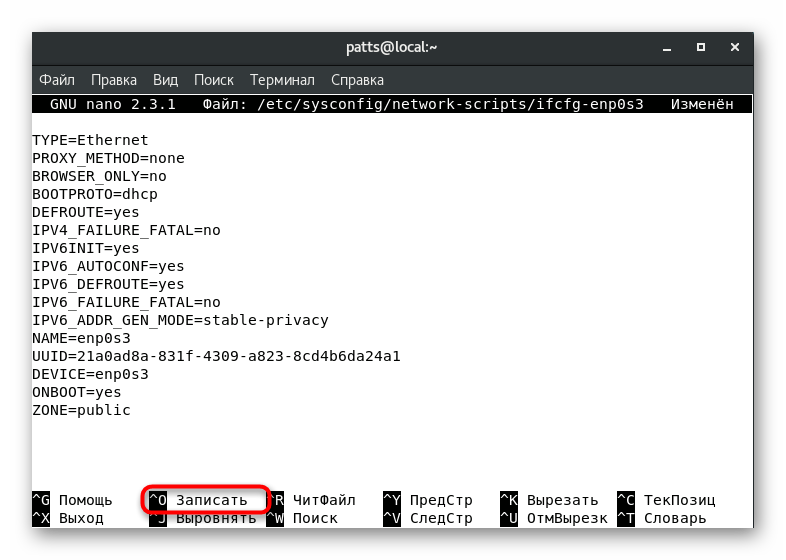Click the ^X Выход shortcut
This screenshot has width=786, height=560.
68,518
